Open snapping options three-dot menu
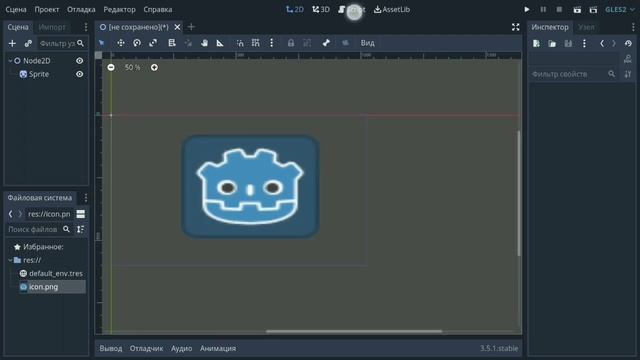Image resolution: width=640 pixels, height=360 pixels. [271, 43]
